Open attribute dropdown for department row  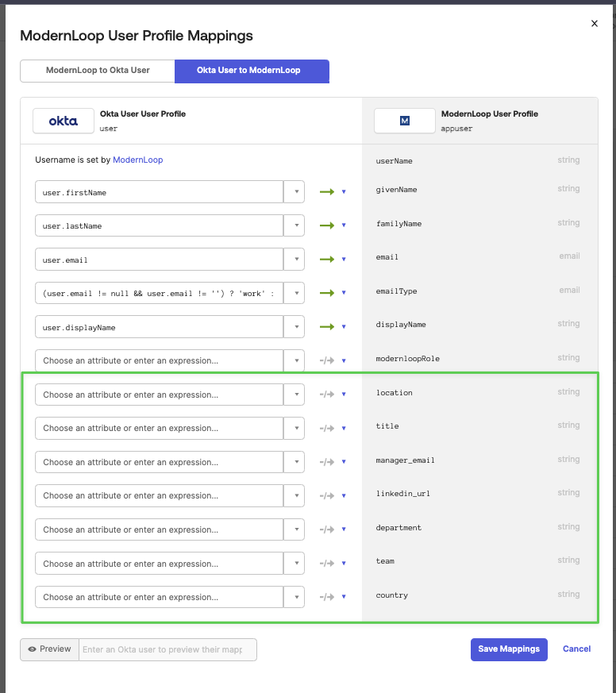pyautogui.click(x=294, y=529)
